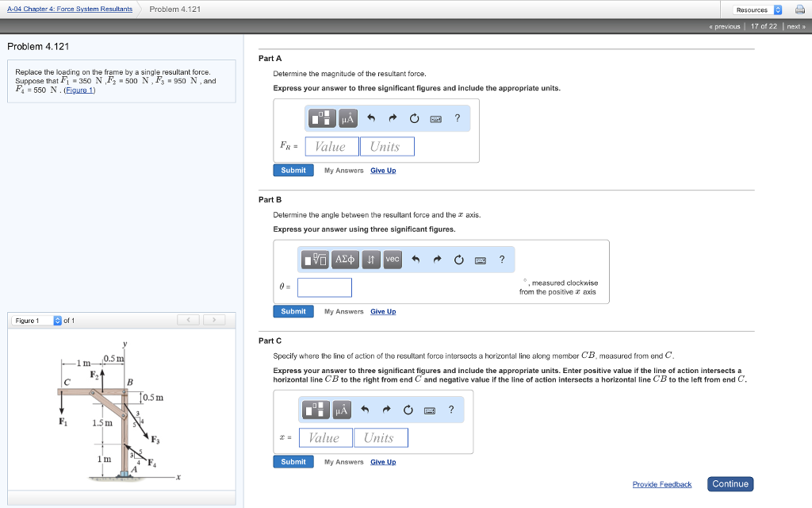
Task: Open the µÅ units symbol palette
Action: tap(347, 118)
